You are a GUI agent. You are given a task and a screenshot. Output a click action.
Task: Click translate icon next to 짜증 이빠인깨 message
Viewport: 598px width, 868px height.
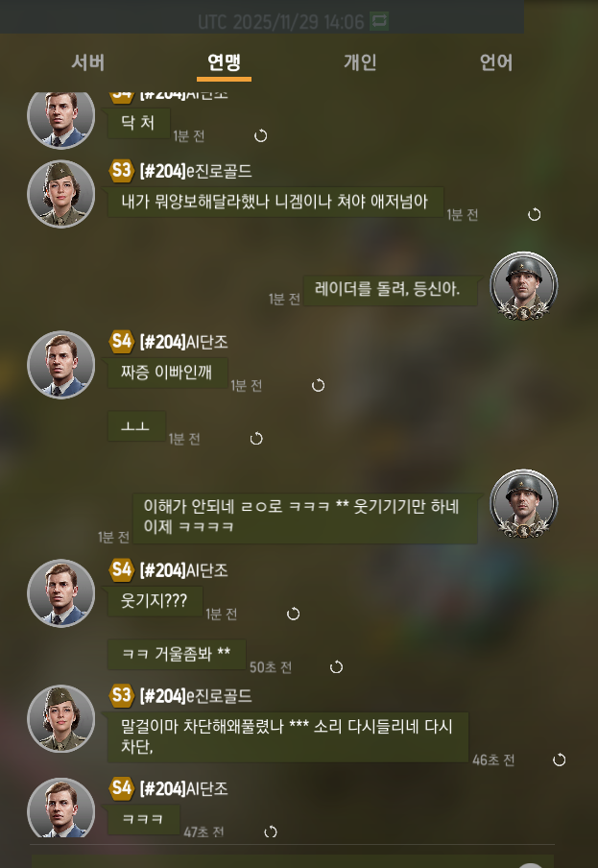tap(318, 385)
